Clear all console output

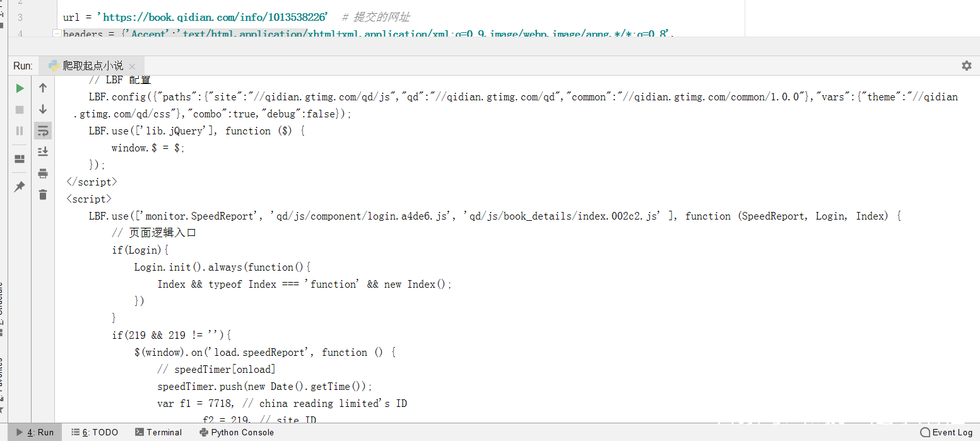[42, 195]
